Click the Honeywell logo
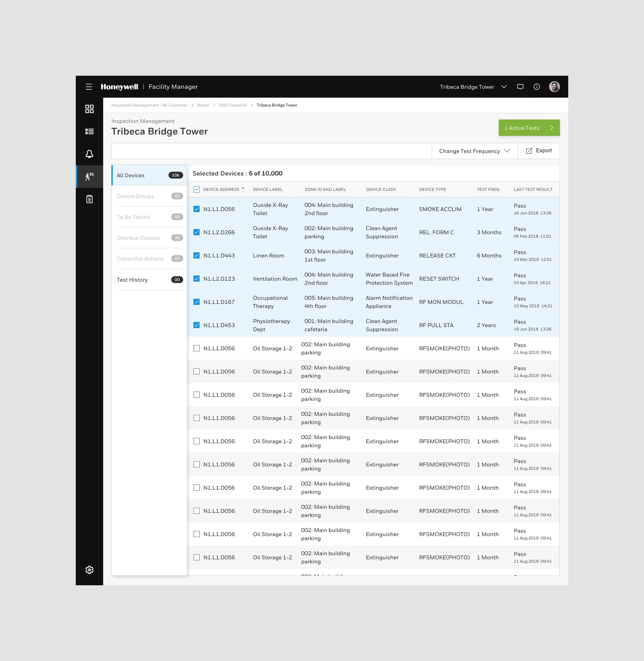The width and height of the screenshot is (644, 661). (x=119, y=87)
